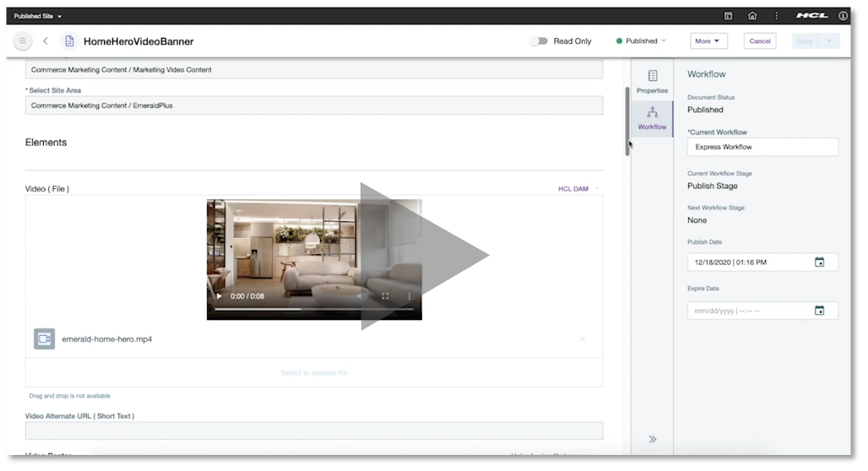
Task: Open the Expire Date calendar picker
Action: tap(819, 311)
